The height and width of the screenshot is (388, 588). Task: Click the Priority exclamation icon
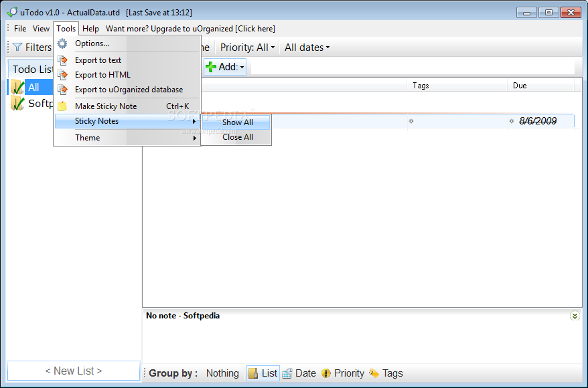(x=326, y=373)
